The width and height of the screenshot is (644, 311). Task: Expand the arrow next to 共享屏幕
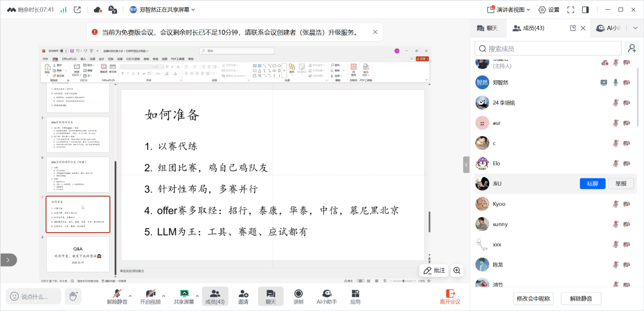197,296
